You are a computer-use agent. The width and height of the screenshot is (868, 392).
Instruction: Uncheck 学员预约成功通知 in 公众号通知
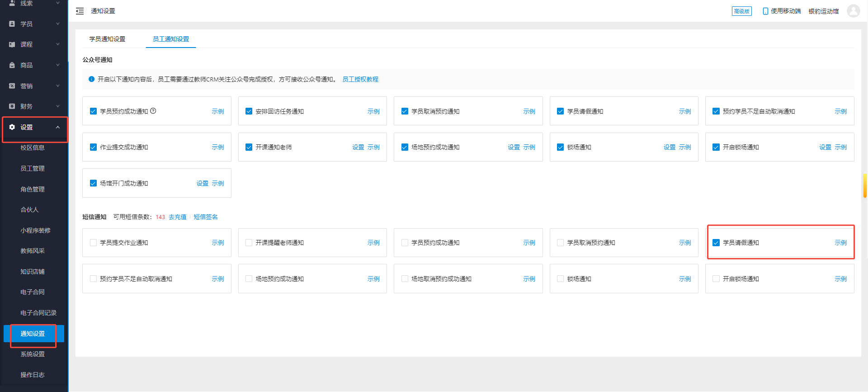point(93,111)
